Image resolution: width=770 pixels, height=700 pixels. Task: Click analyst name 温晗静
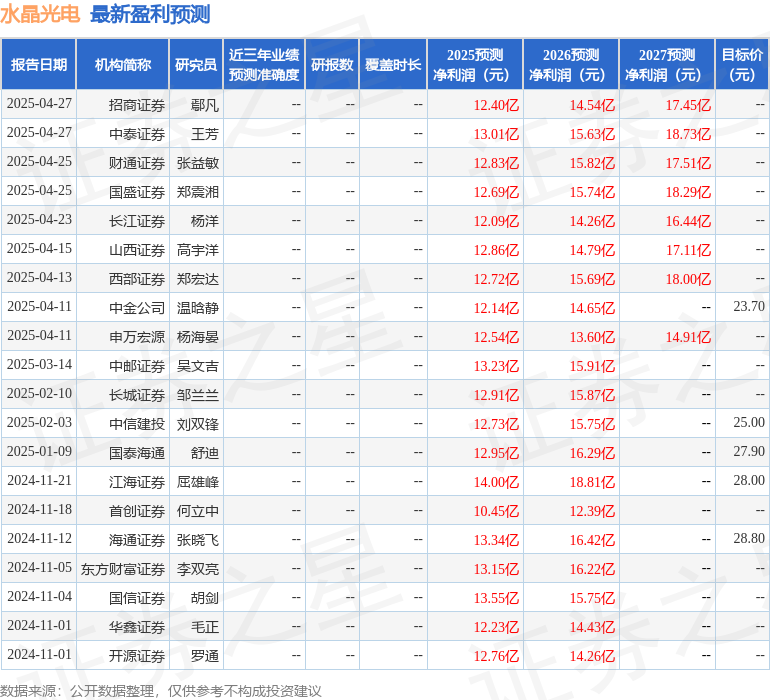tap(198, 307)
